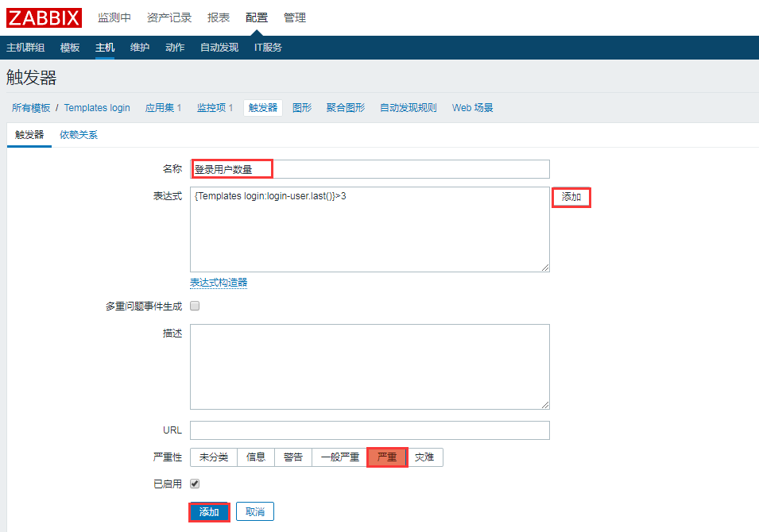Screen dimensions: 759x532
Task: Click the blue 添加 submit button
Action: 209,511
